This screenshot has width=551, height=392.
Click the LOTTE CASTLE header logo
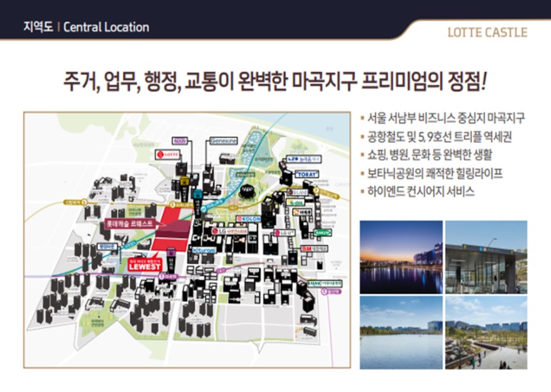pyautogui.click(x=487, y=32)
